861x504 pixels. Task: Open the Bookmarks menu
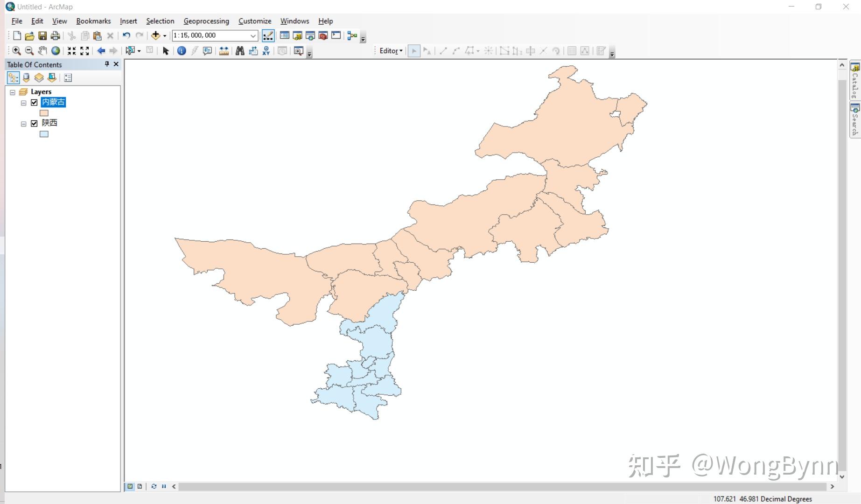[x=93, y=21]
